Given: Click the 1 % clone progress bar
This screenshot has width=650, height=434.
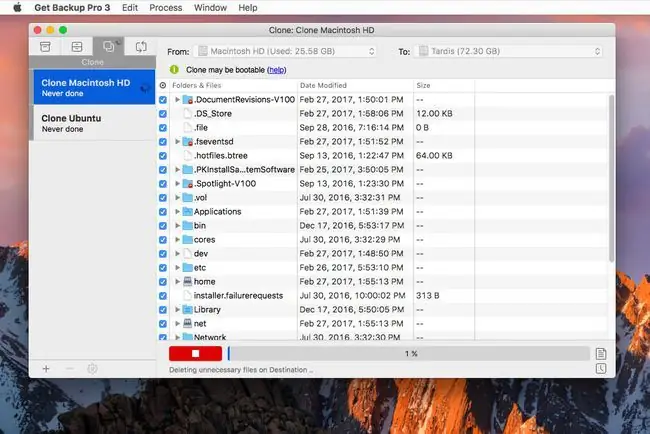Looking at the screenshot, I should [x=408, y=354].
